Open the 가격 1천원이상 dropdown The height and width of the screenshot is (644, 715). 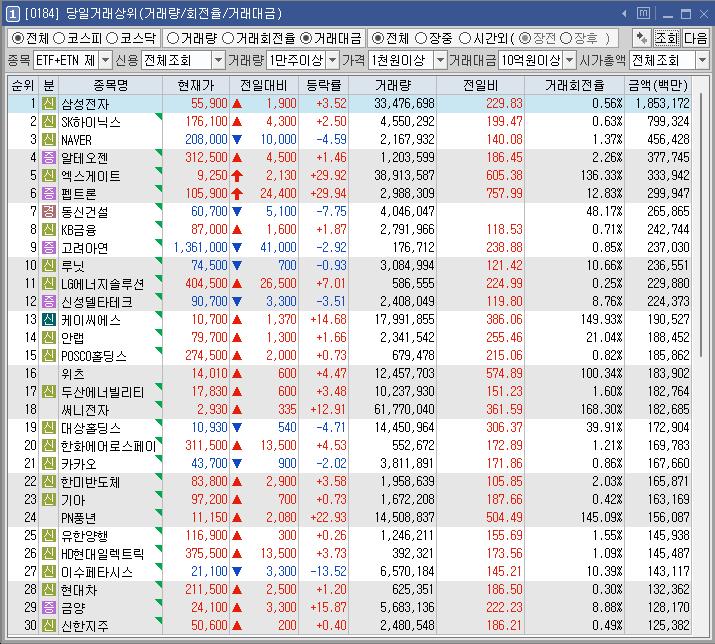440,60
